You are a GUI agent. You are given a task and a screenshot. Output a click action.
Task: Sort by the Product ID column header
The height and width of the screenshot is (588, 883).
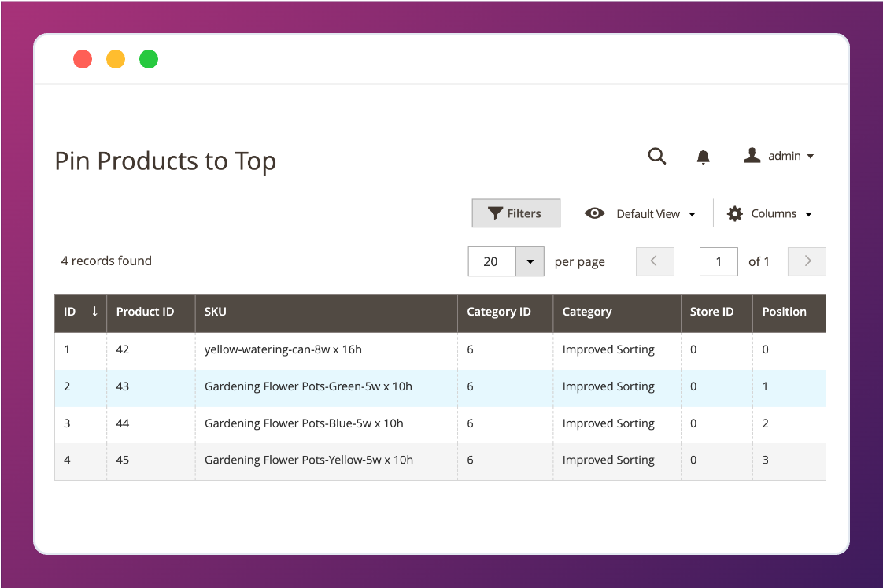(151, 313)
